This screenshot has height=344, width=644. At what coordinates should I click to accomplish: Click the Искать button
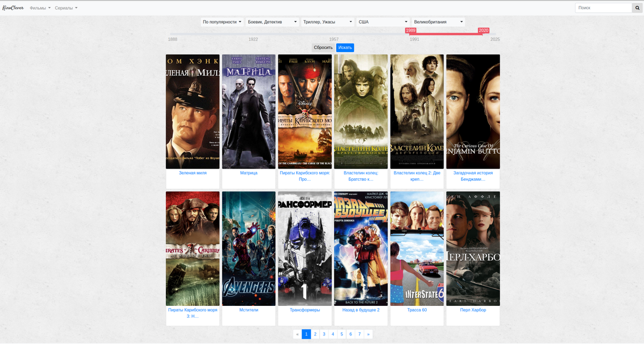pos(345,48)
